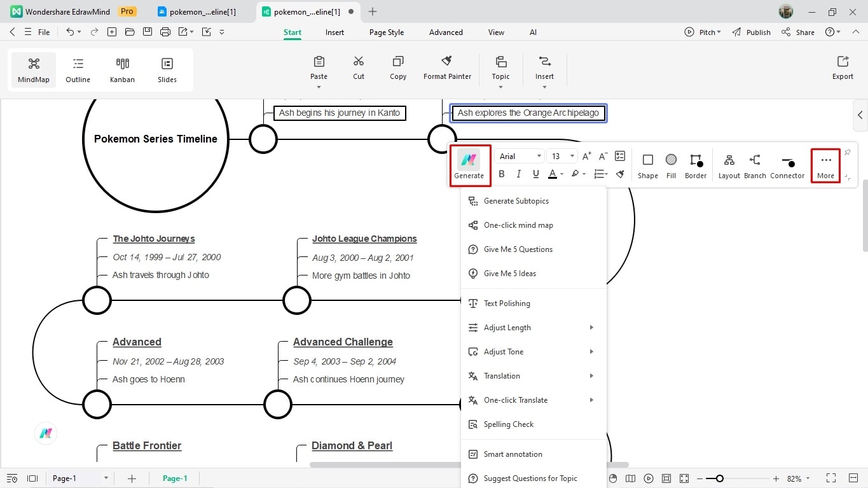Open the Page-1 selector dropdown
Image resolution: width=868 pixels, height=488 pixels.
point(79,478)
